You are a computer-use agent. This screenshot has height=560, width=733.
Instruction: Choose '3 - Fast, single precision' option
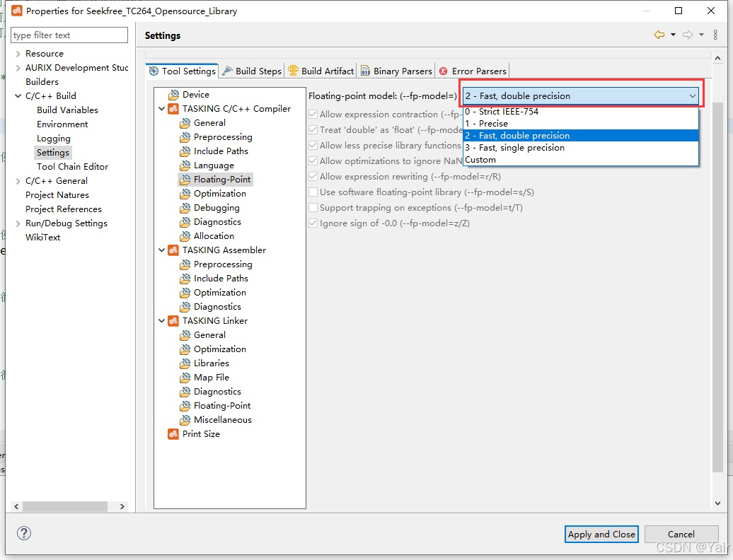581,148
